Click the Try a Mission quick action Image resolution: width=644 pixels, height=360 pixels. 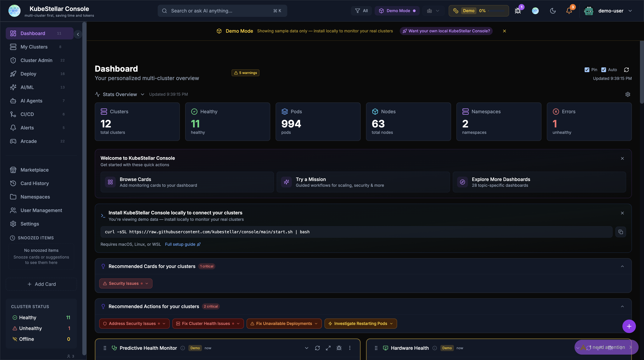click(363, 182)
